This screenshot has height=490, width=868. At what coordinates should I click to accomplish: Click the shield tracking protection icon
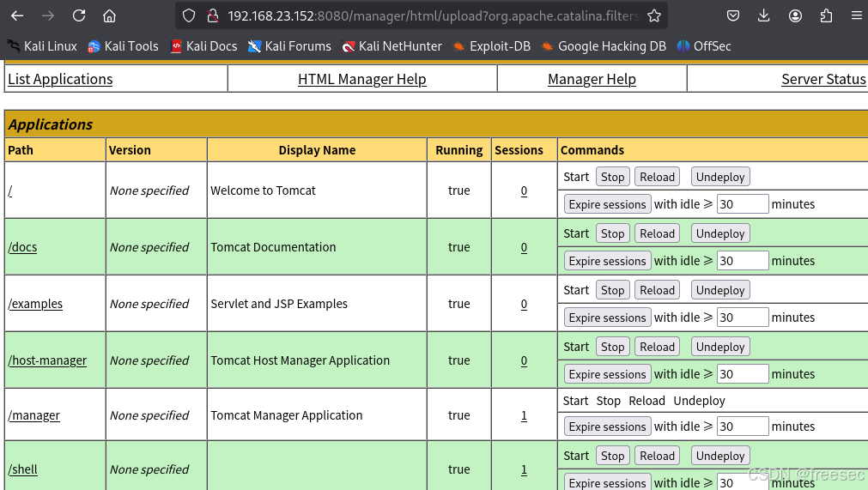click(x=189, y=15)
